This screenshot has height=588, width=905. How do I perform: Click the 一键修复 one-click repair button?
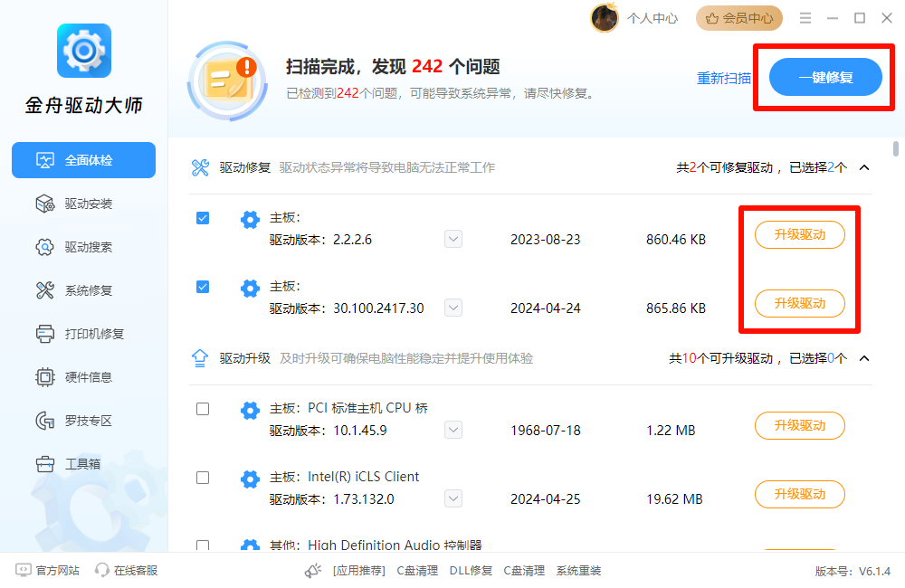coord(825,77)
